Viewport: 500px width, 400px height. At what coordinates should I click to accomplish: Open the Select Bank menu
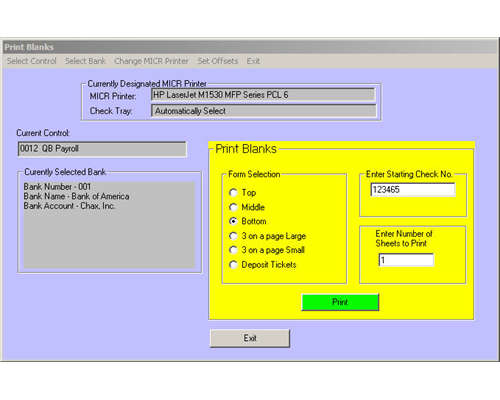click(x=85, y=61)
